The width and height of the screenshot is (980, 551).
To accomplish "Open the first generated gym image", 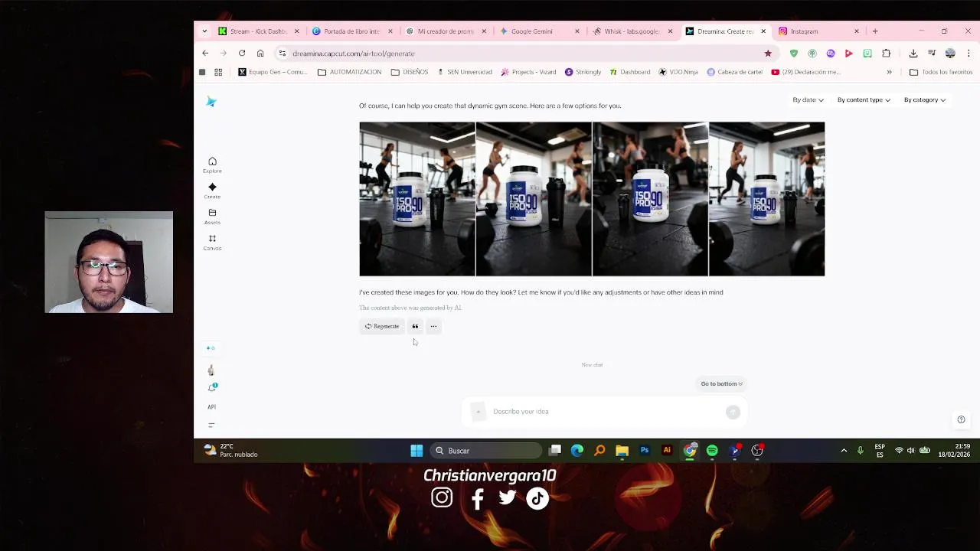I will pyautogui.click(x=417, y=199).
